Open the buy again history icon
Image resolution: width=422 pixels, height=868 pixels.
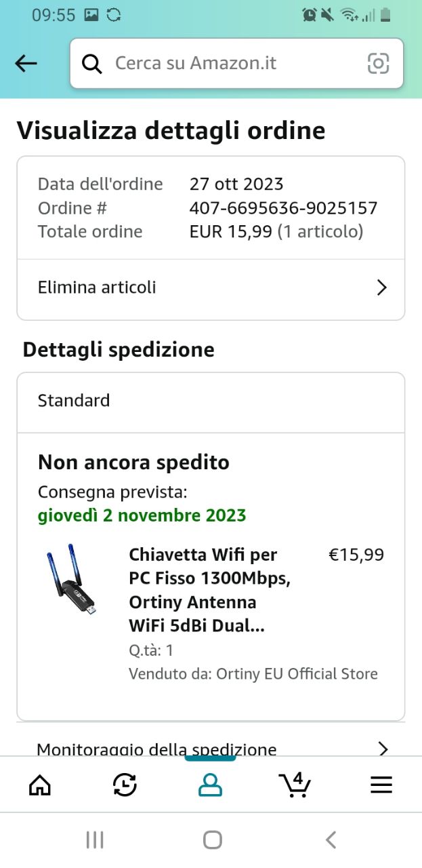click(125, 785)
